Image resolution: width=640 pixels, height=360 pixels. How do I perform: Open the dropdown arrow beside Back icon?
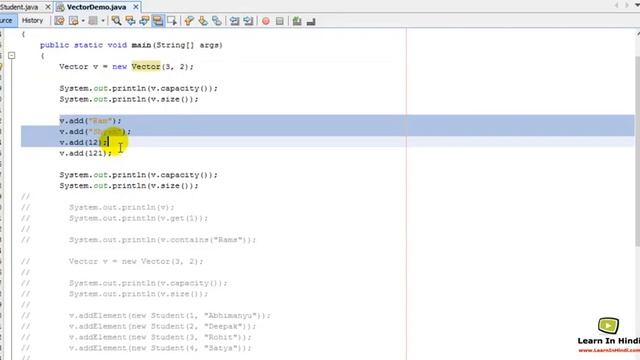(83, 21)
